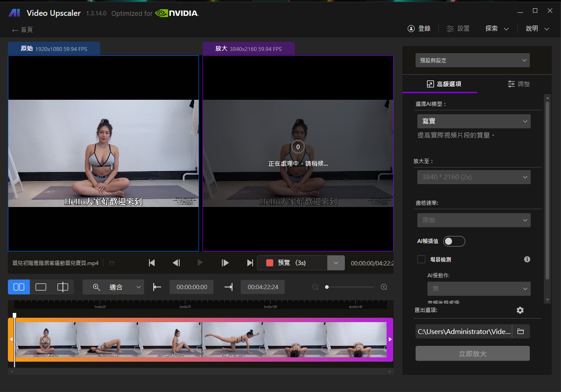The width and height of the screenshot is (561, 392).
Task: Step forward one frame
Action: [225, 263]
